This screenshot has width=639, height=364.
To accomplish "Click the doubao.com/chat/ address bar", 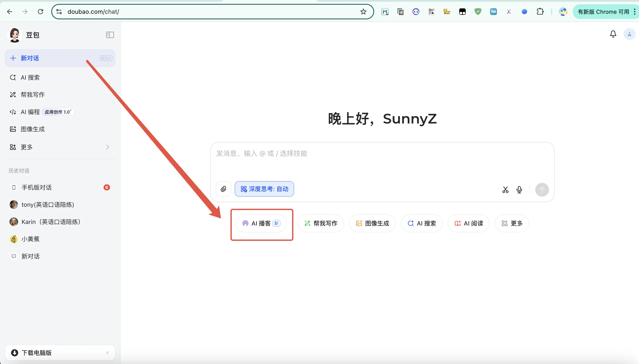I will (213, 11).
